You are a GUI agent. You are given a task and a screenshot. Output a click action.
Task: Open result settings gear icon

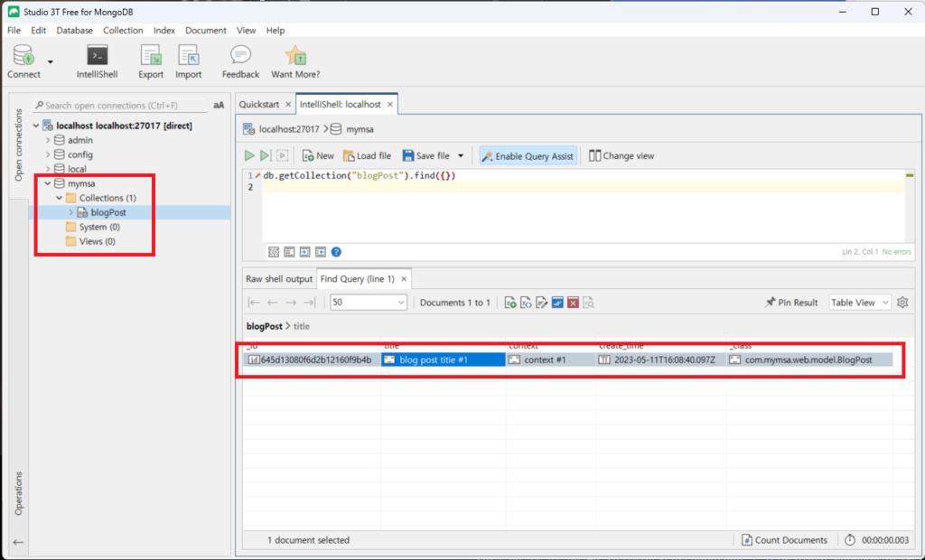click(902, 302)
